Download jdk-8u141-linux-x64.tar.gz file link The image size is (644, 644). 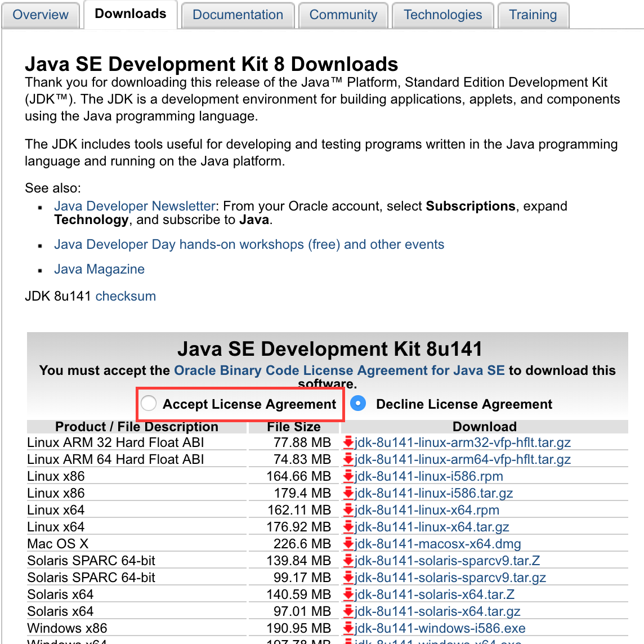432,526
